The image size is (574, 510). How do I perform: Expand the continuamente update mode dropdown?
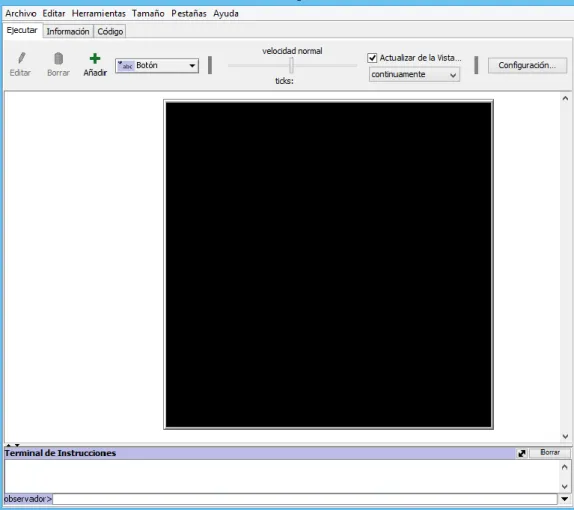[x=414, y=74]
